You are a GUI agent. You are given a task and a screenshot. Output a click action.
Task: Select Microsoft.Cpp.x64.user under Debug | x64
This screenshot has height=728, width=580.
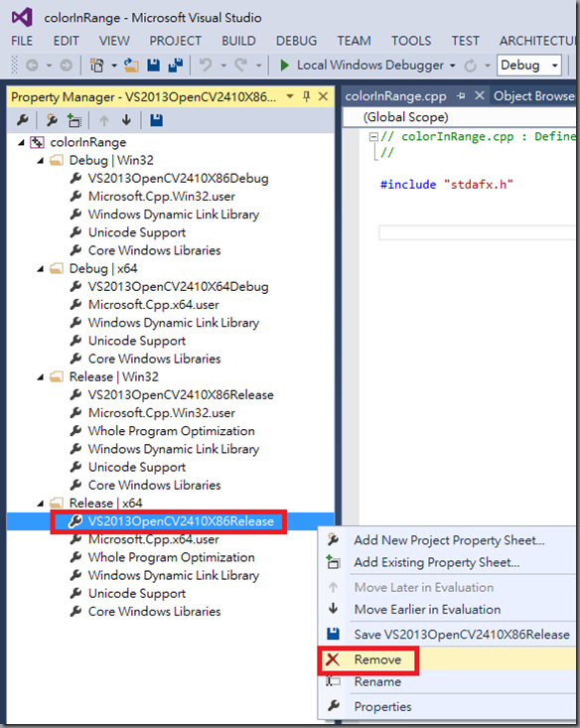(x=154, y=305)
